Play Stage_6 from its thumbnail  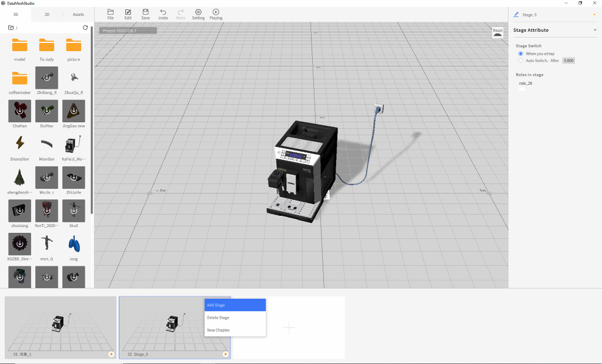click(x=225, y=354)
